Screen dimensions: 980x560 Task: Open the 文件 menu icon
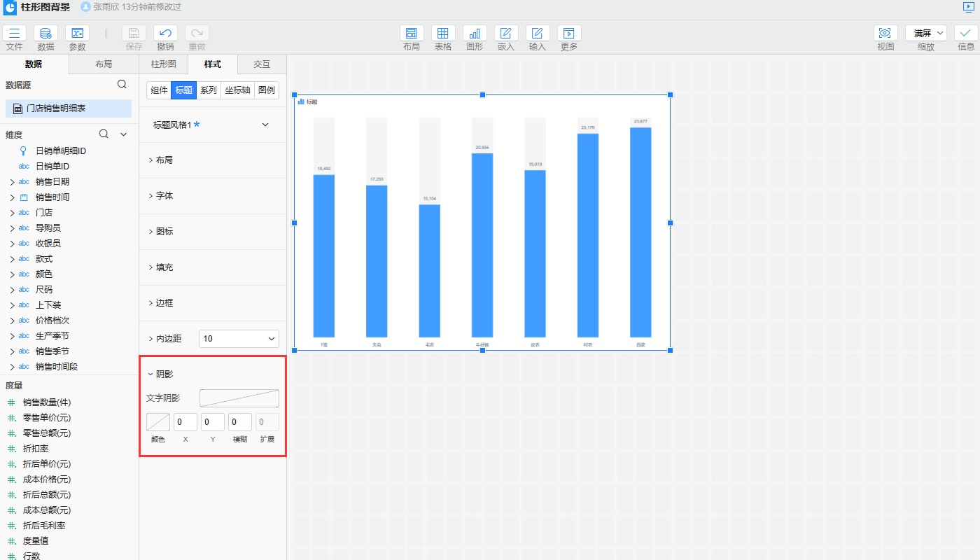click(x=15, y=33)
